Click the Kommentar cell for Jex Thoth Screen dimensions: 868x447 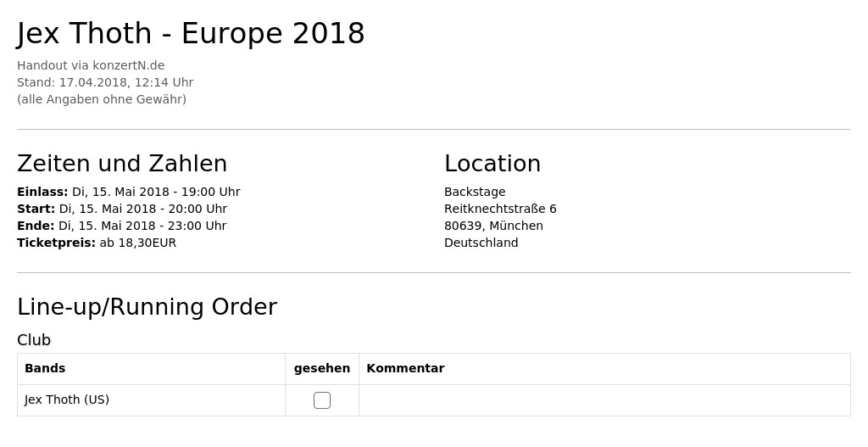click(x=604, y=400)
